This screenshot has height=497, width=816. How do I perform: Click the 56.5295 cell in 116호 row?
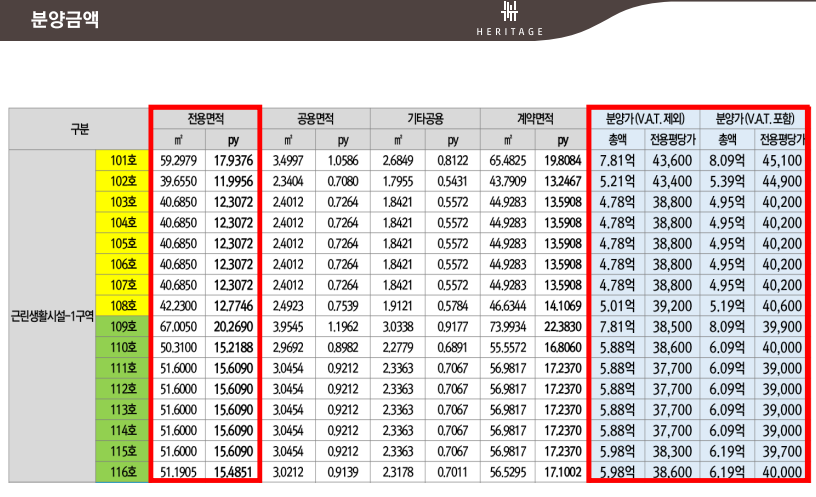[x=508, y=472]
